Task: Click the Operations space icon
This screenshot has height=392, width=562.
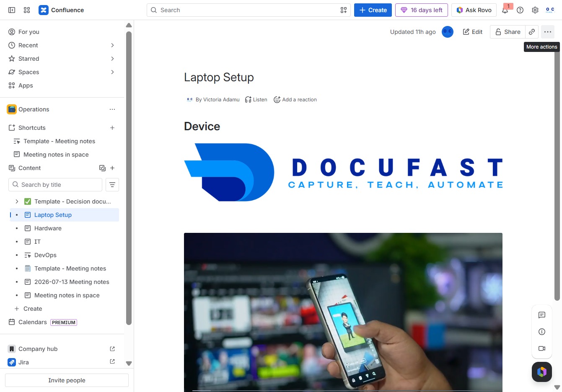Action: 12,109
